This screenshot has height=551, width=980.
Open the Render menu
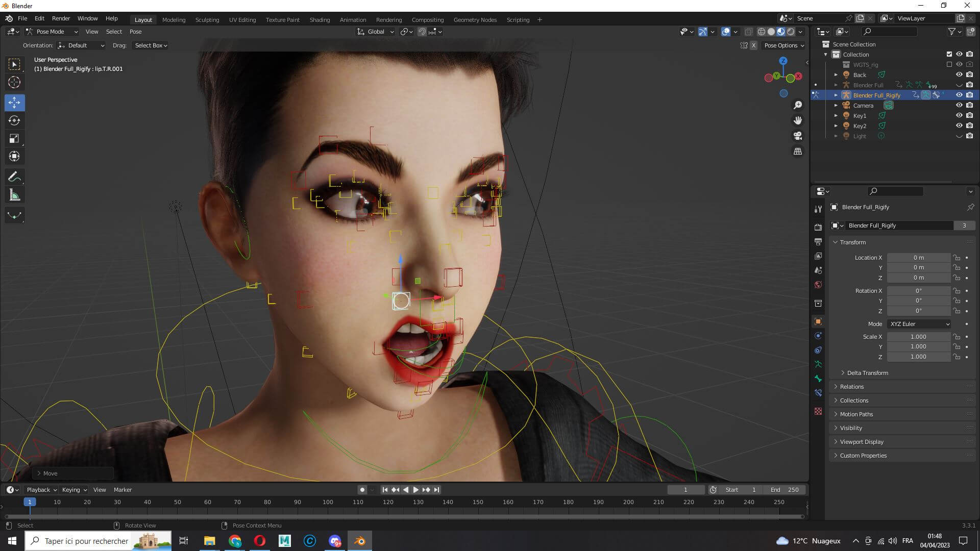click(x=61, y=18)
